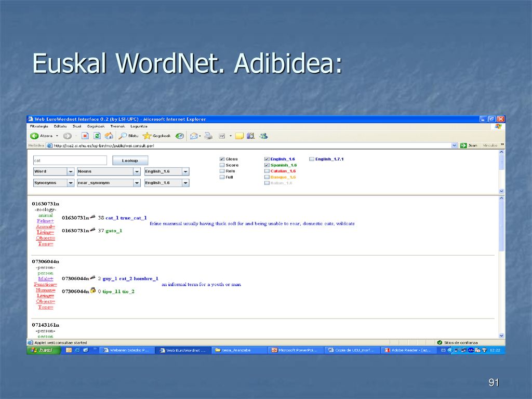This screenshot has height=399, width=532.
Task: Check the English_1.7.1 checkbox
Action: click(312, 159)
